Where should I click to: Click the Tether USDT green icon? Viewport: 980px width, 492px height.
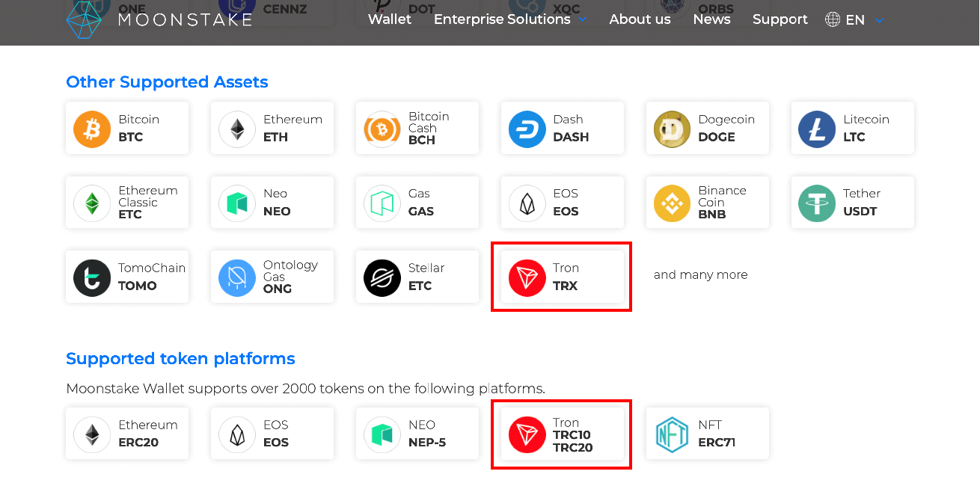(817, 203)
